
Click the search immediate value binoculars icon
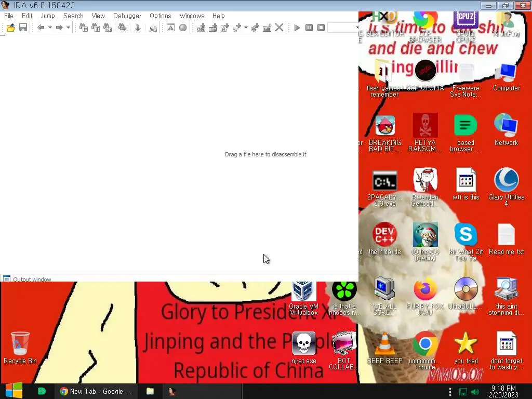click(84, 28)
